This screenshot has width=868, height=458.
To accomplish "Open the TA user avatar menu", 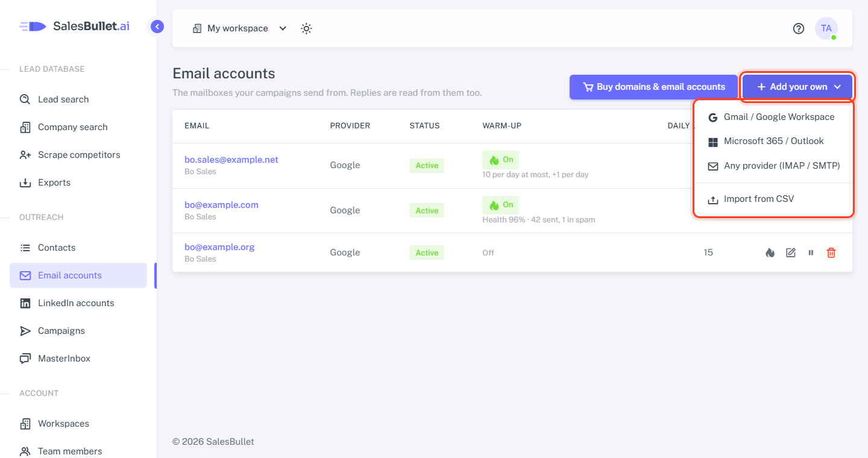I will pos(826,28).
